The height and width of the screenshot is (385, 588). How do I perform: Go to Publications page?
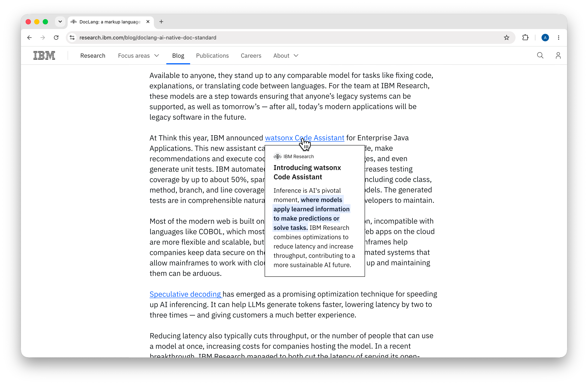pos(213,56)
